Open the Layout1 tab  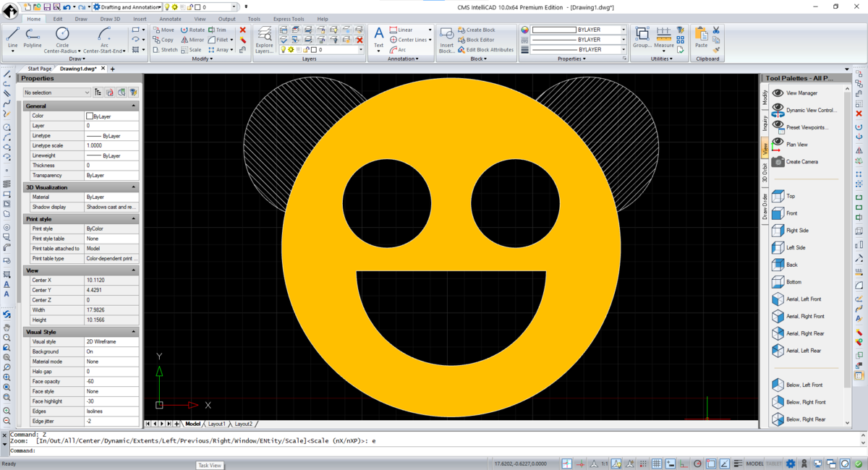click(x=216, y=424)
